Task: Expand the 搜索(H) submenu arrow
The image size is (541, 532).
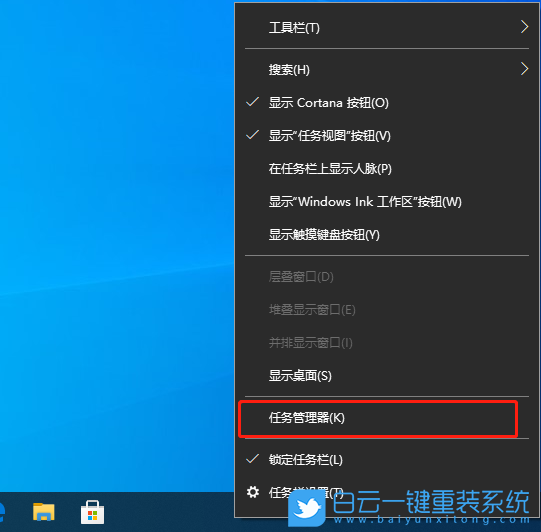Action: 524,69
